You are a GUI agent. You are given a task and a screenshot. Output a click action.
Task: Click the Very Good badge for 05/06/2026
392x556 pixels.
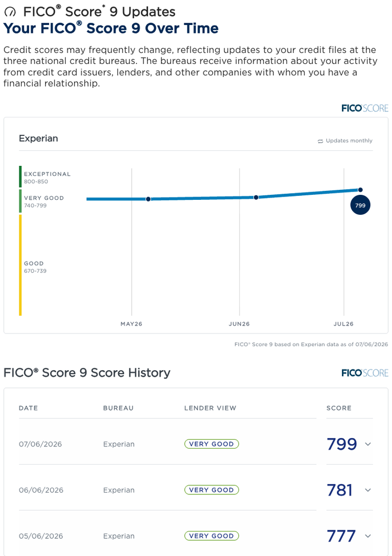point(212,536)
